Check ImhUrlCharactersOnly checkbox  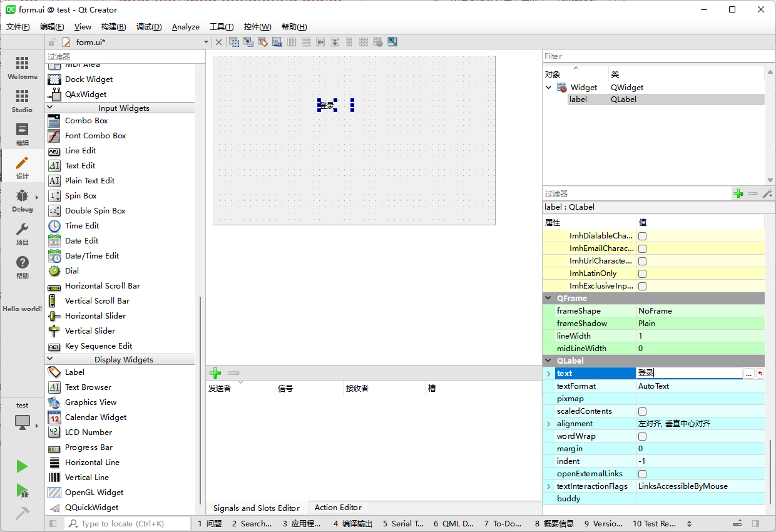pos(642,261)
